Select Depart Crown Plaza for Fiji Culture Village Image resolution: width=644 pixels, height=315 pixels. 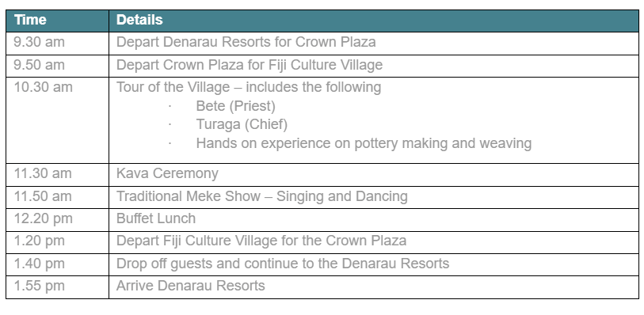click(x=250, y=65)
